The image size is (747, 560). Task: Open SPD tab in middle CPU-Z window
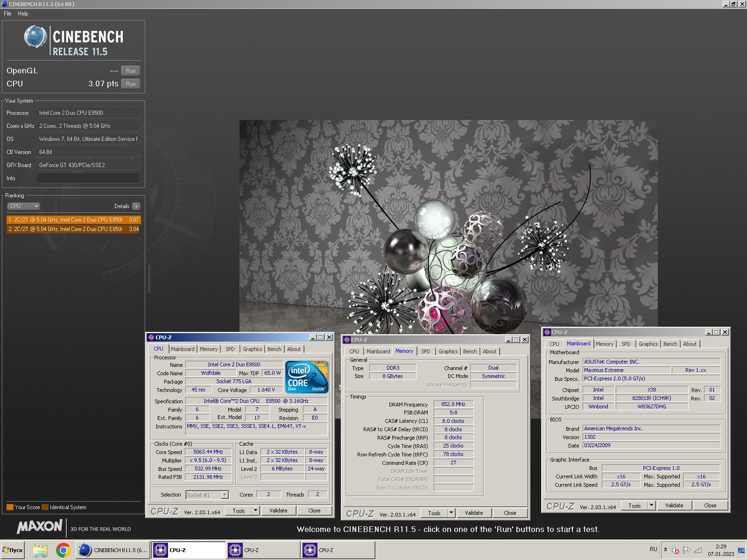(x=426, y=351)
